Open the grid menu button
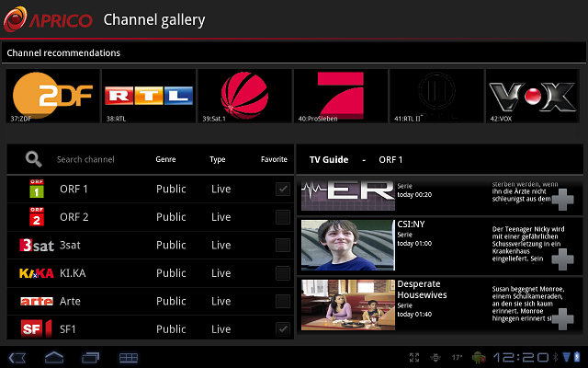This screenshot has height=368, width=588. coord(129,358)
